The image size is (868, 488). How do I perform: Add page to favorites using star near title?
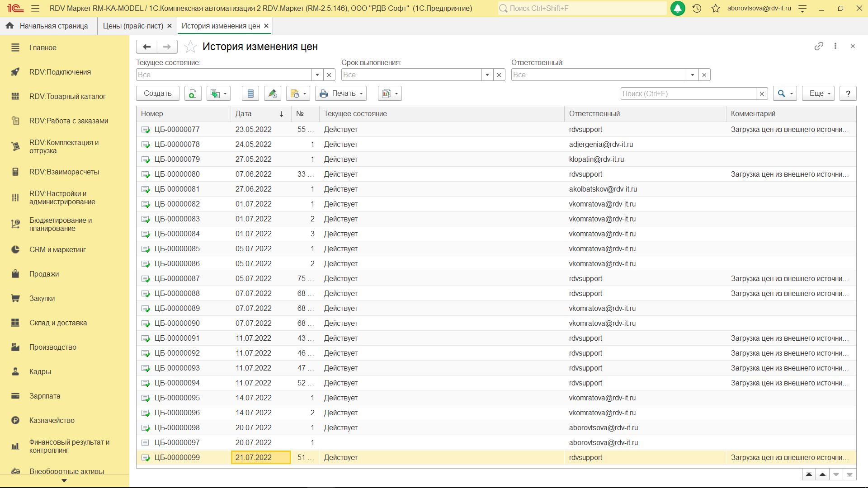coord(191,47)
